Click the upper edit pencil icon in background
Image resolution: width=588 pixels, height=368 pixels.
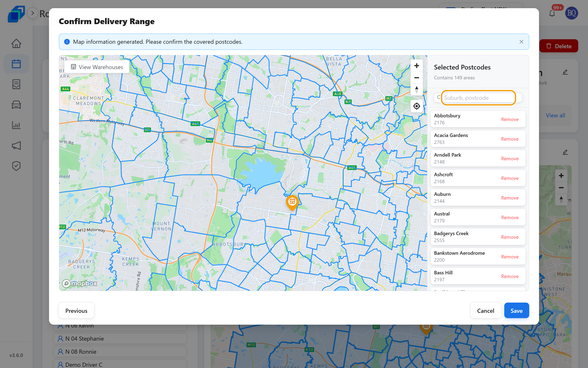(x=565, y=72)
